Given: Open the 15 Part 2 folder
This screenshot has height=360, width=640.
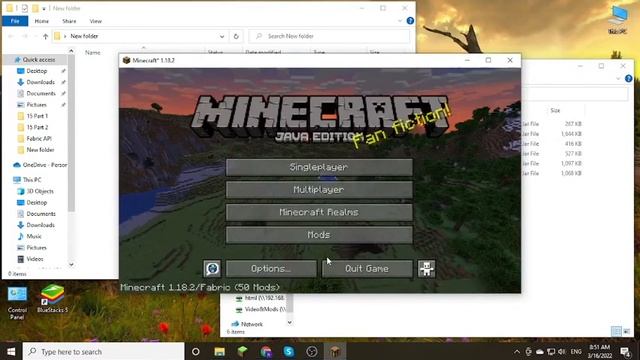Looking at the screenshot, I should (x=37, y=127).
